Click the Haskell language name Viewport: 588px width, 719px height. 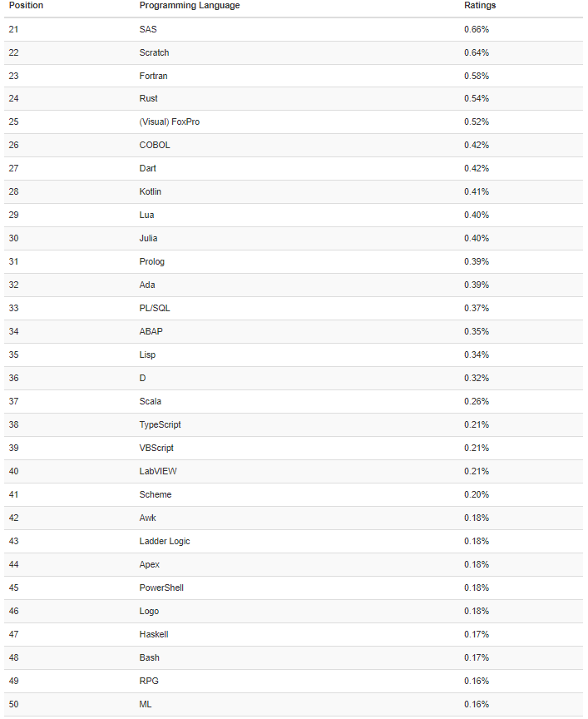pyautogui.click(x=154, y=635)
